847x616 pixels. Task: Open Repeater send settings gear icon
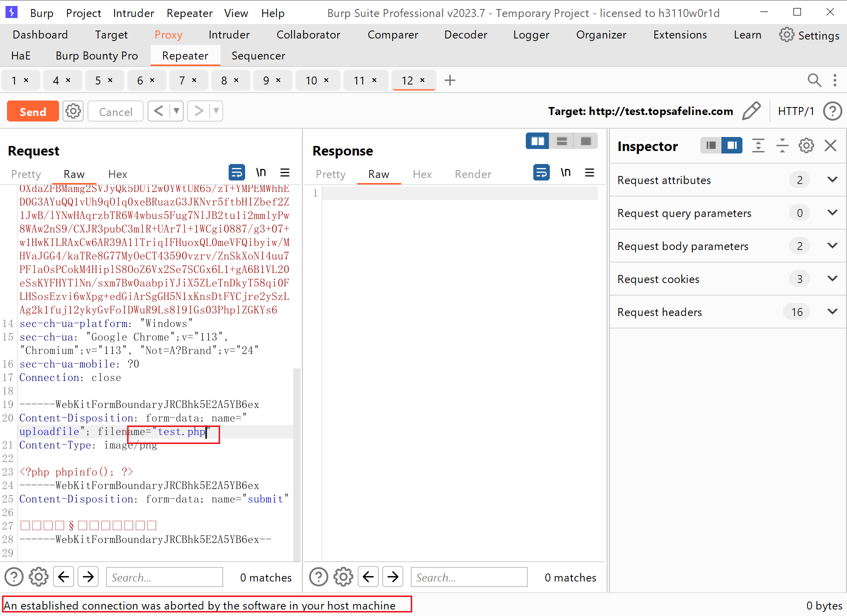(73, 111)
